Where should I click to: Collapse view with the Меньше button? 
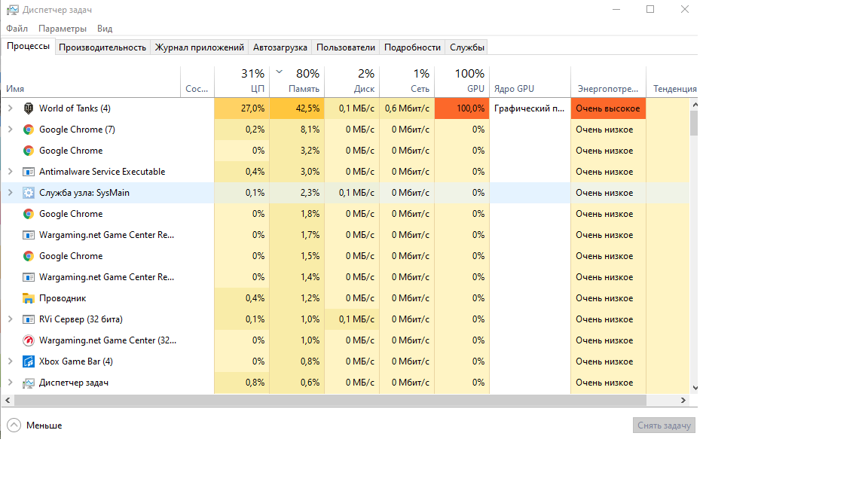click(35, 425)
